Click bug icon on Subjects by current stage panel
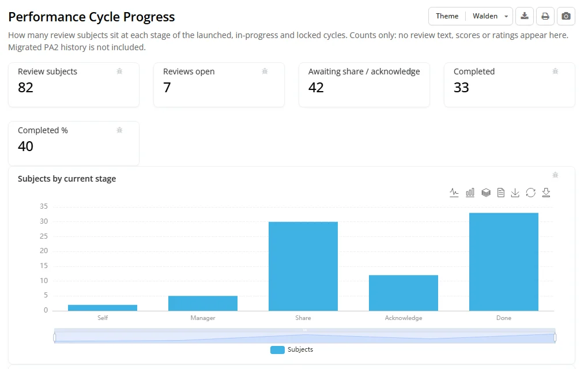 tap(555, 175)
